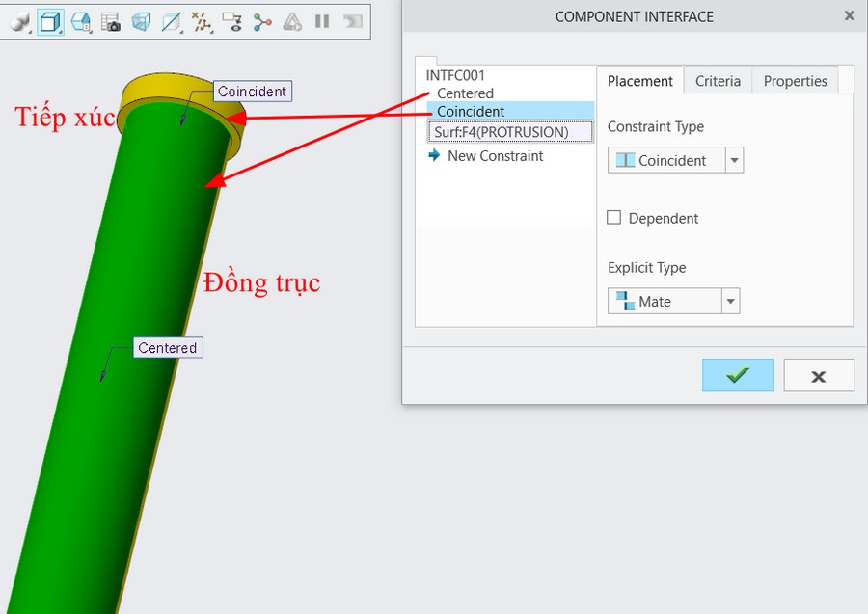Confirm with the green checkmark button

tap(738, 375)
